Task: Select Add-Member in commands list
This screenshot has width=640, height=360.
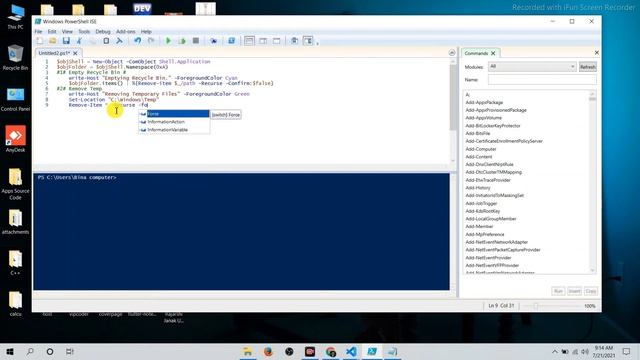Action: (x=479, y=227)
